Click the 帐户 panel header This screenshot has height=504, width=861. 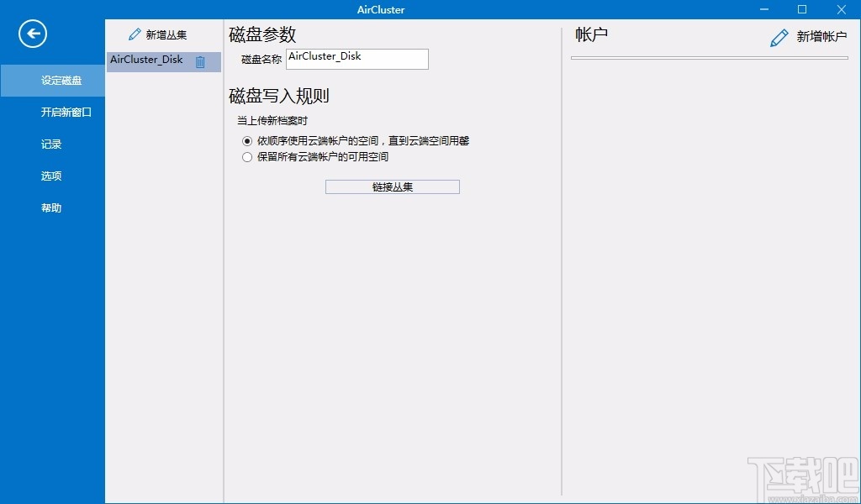pos(590,34)
